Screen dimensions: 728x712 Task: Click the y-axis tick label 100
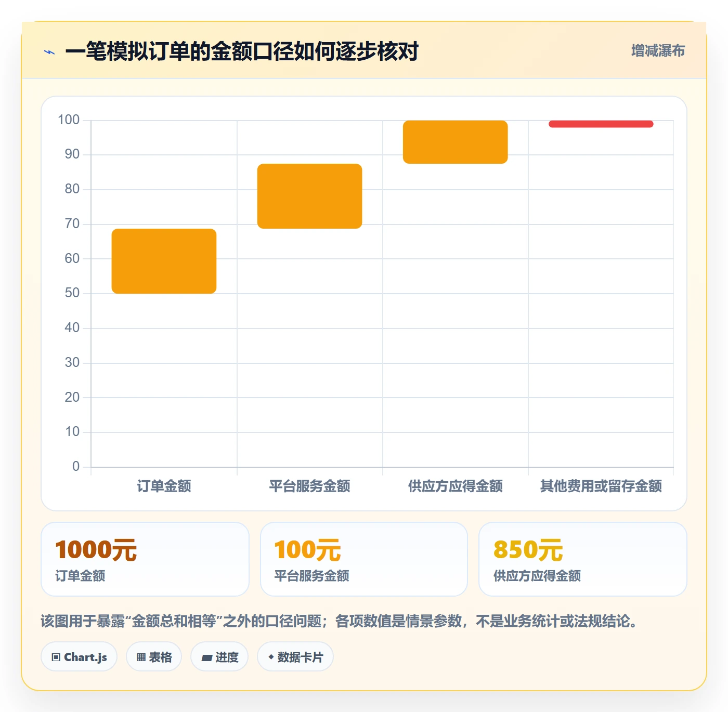click(69, 120)
